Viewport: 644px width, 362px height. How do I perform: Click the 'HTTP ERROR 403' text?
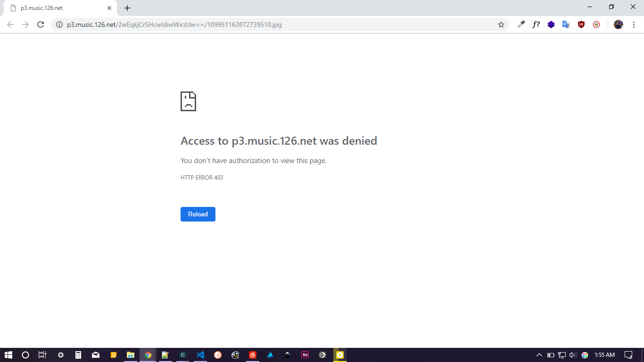[202, 178]
